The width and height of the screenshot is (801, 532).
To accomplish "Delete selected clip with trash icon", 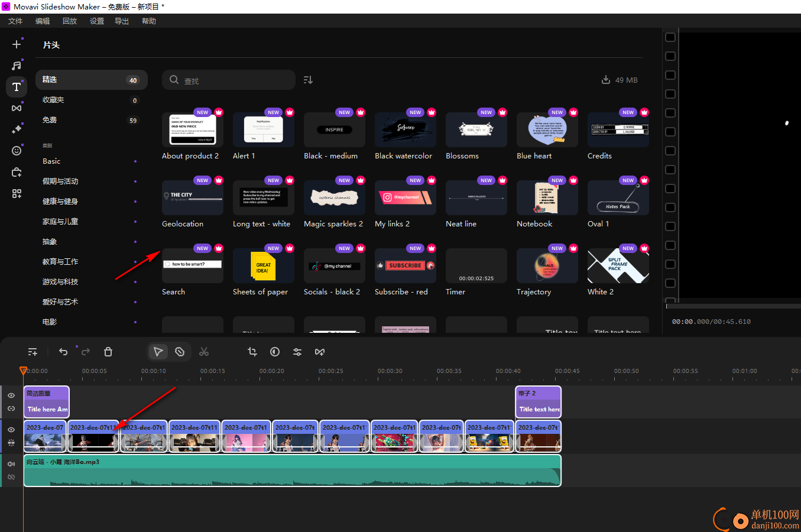I will [x=108, y=352].
